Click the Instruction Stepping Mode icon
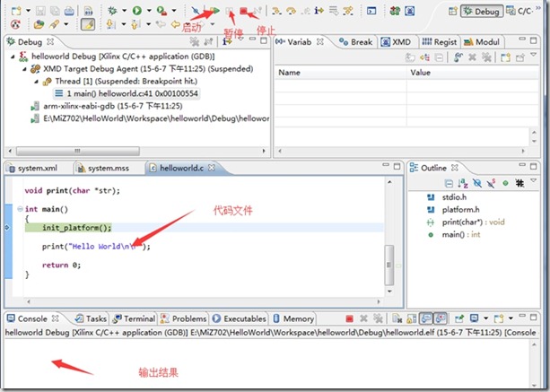This screenshot has height=392, width=550. 319,11
